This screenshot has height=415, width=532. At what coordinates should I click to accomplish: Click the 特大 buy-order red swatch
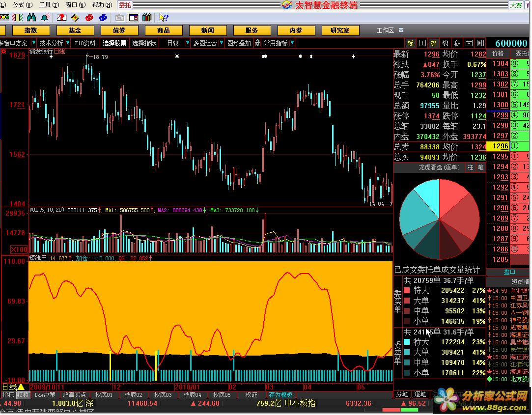pyautogui.click(x=407, y=290)
